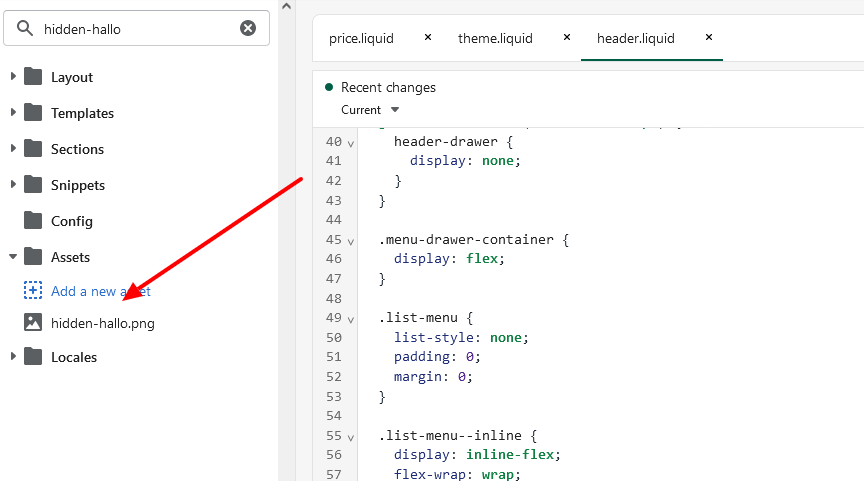Close the price.liquid tab
The width and height of the screenshot is (864, 481).
pos(428,37)
